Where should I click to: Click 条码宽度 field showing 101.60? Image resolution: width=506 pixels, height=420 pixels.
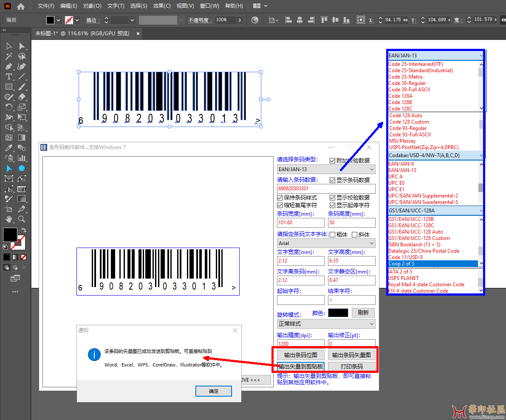[x=301, y=223]
